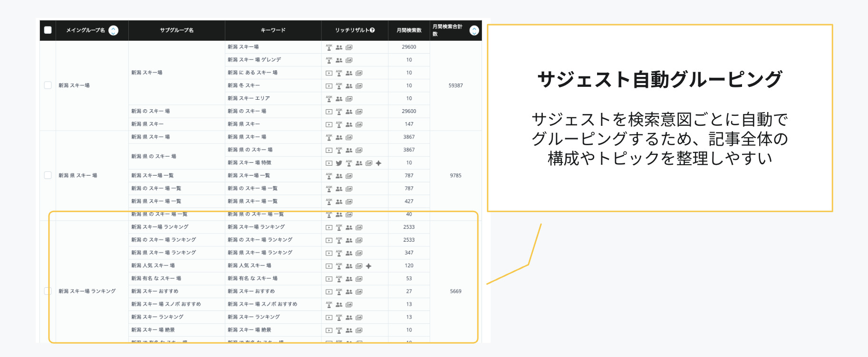The height and width of the screenshot is (357, 868).
Task: Click the 新潟 県 スキー 場 main group name
Action: tap(78, 175)
